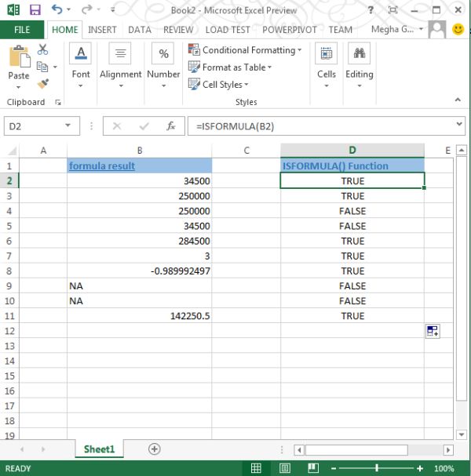This screenshot has height=476, width=471.
Task: Switch to the REVIEW tab
Action: (x=178, y=30)
